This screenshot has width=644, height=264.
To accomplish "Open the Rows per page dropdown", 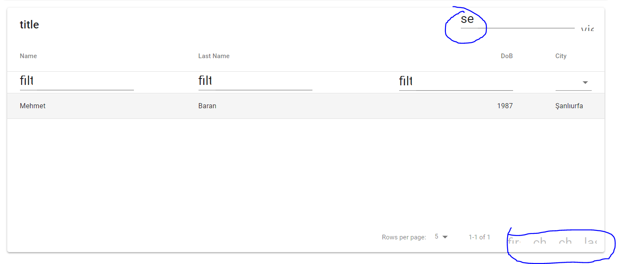I will click(441, 237).
